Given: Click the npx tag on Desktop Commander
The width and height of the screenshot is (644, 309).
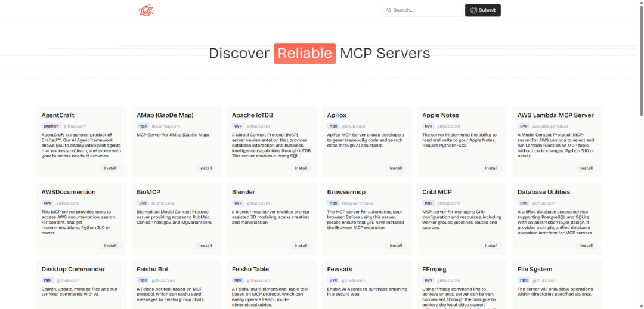Looking at the screenshot, I should click(x=47, y=280).
